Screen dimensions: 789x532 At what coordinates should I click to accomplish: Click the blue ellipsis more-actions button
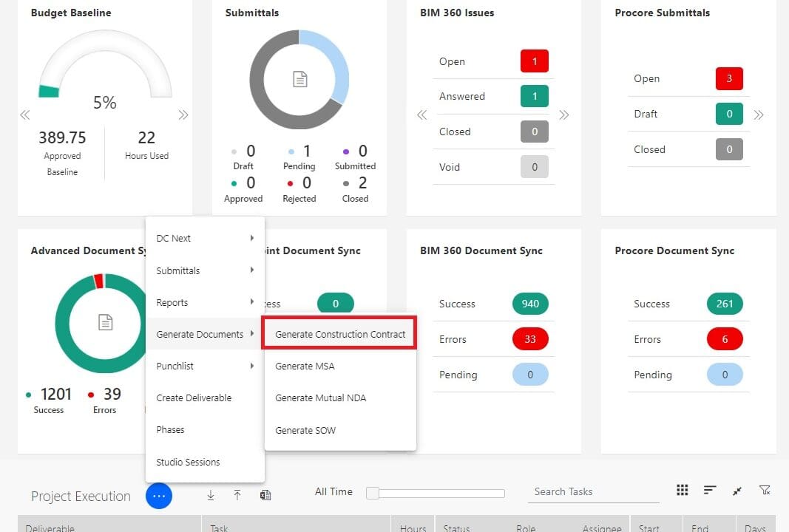coord(159,496)
